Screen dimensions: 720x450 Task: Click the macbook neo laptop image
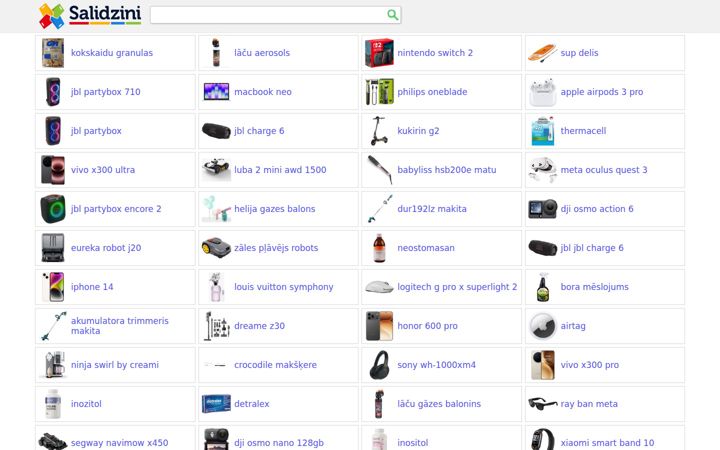(x=216, y=92)
